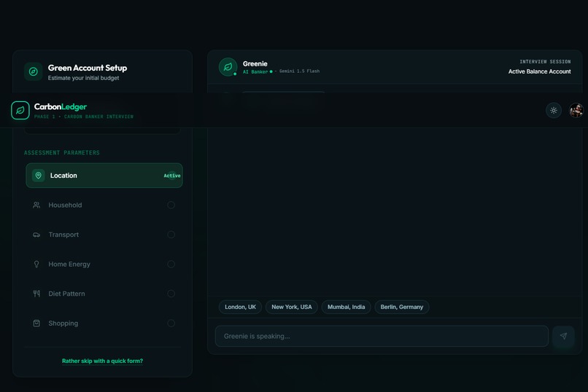Click the Household people icon

(36, 205)
